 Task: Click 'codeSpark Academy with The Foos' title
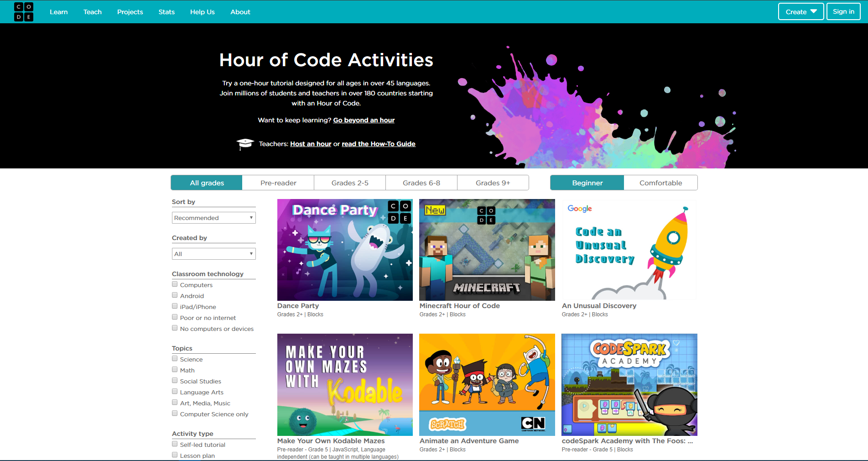tap(627, 441)
